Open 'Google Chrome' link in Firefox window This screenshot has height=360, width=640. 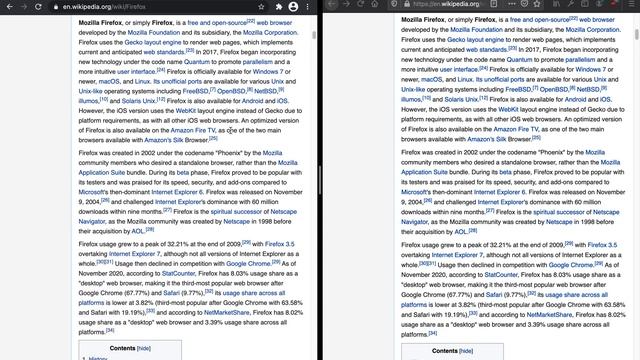[x=571, y=265]
